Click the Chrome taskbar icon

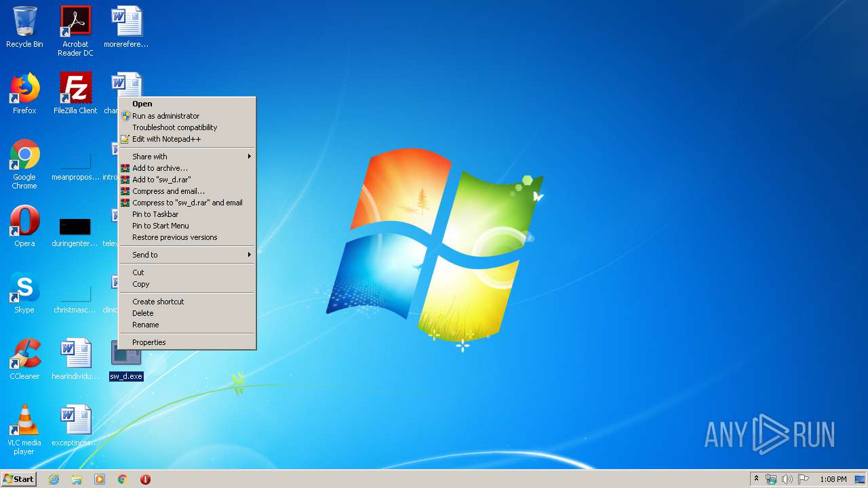point(123,479)
